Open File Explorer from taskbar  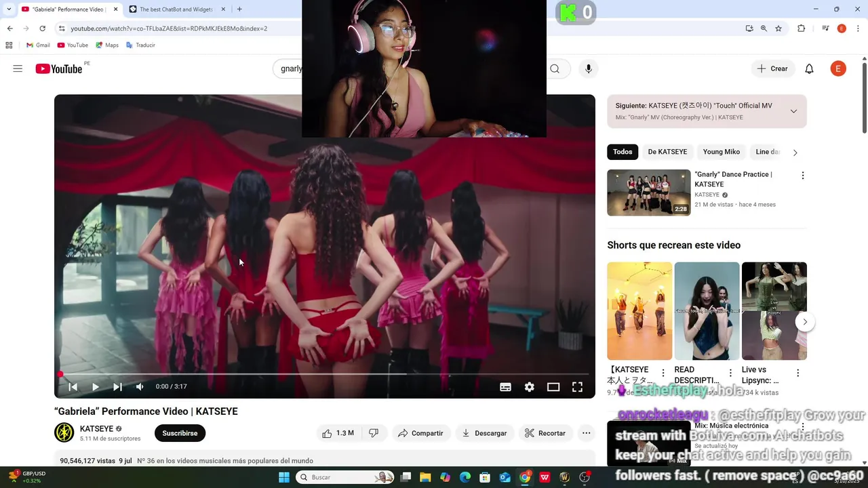click(x=425, y=477)
